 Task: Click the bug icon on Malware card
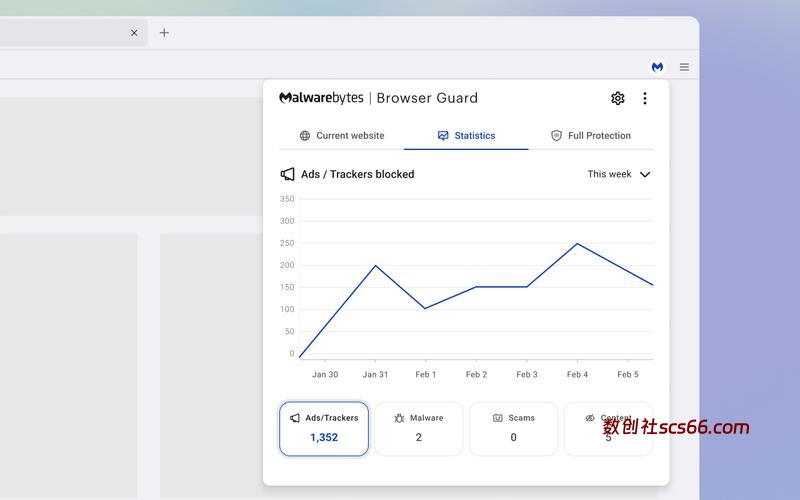tap(399, 418)
